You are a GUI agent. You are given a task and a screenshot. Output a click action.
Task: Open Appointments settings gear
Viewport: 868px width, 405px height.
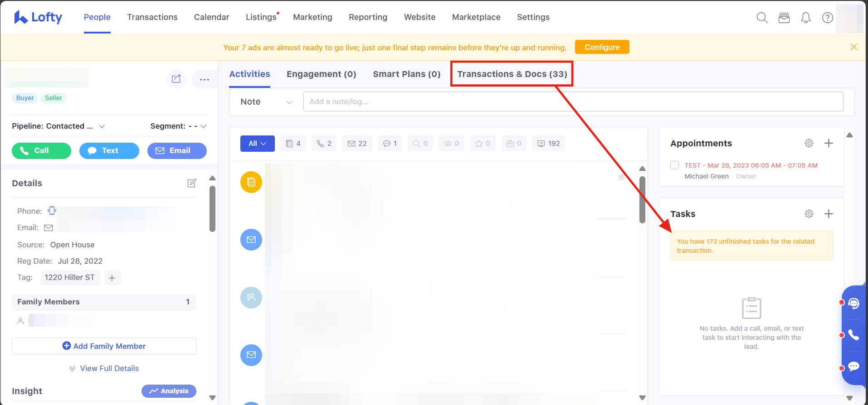(809, 143)
